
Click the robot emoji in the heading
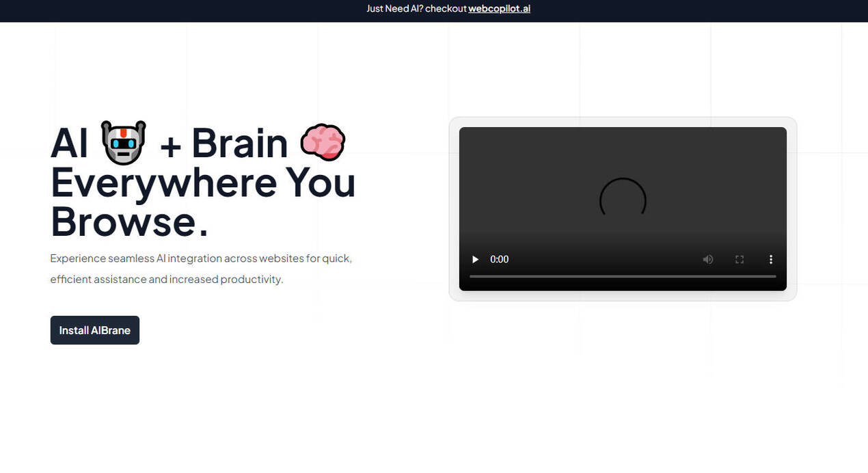point(124,143)
